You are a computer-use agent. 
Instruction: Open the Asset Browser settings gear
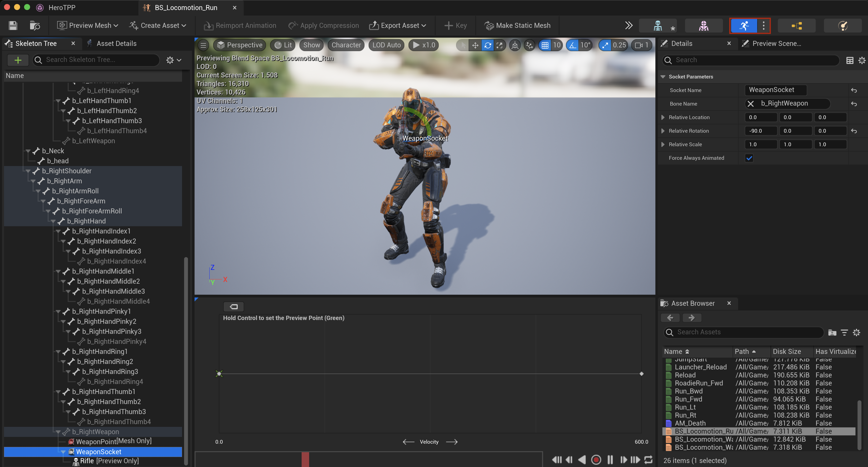point(856,333)
